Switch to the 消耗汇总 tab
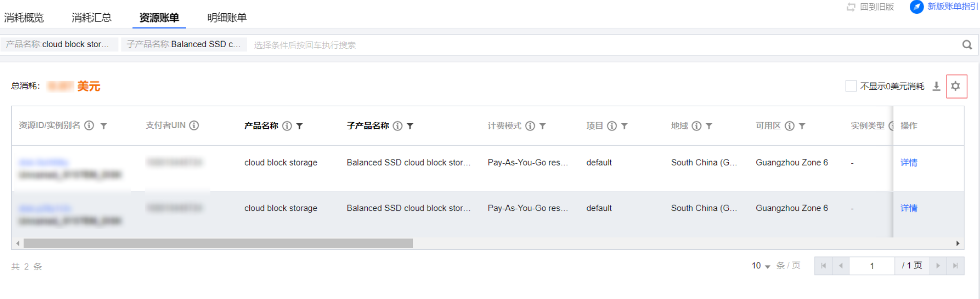 point(91,18)
